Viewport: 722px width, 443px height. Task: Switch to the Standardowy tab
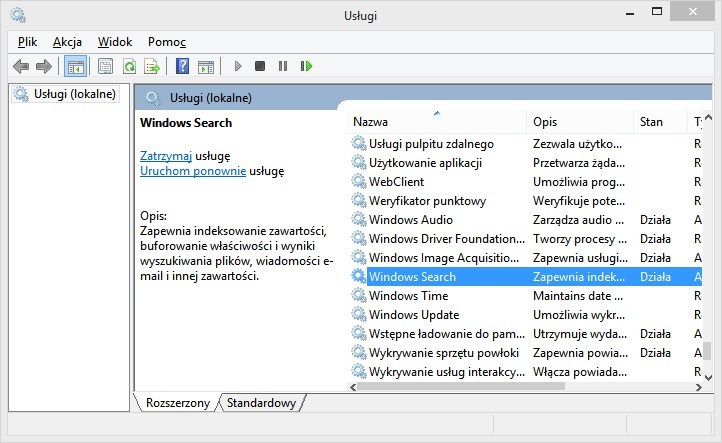pos(261,403)
